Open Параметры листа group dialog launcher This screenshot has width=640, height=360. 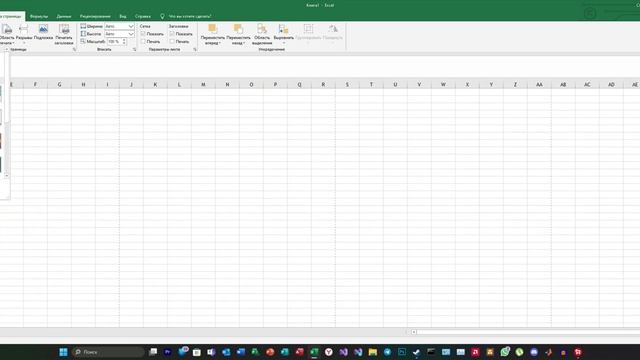(x=195, y=49)
